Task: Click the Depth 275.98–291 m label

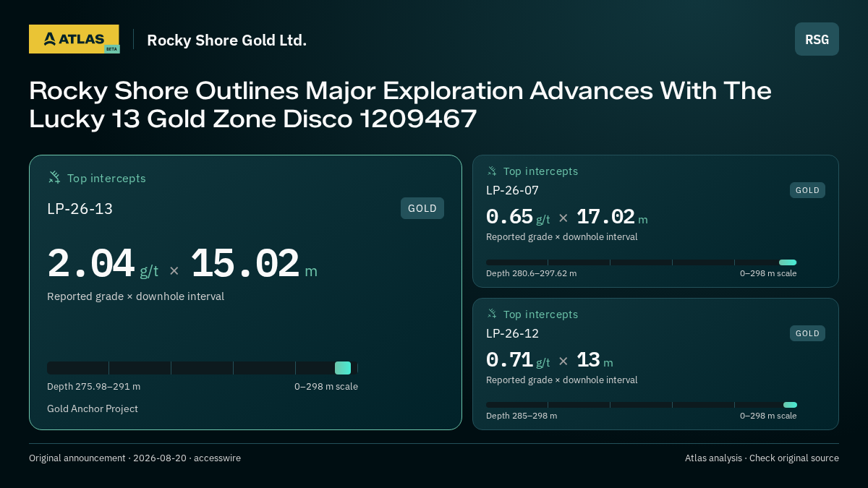Action: [x=94, y=387]
